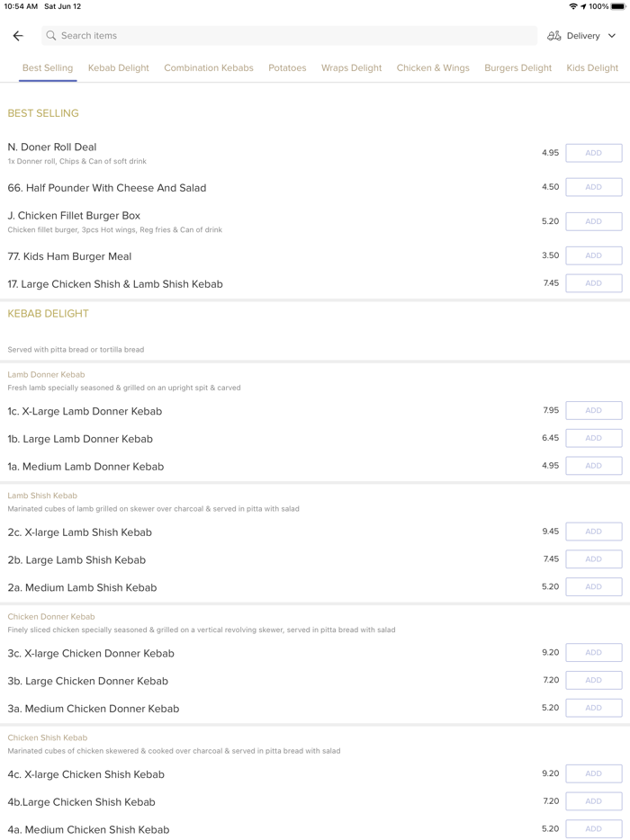Click the search magnifier icon

coord(51,36)
